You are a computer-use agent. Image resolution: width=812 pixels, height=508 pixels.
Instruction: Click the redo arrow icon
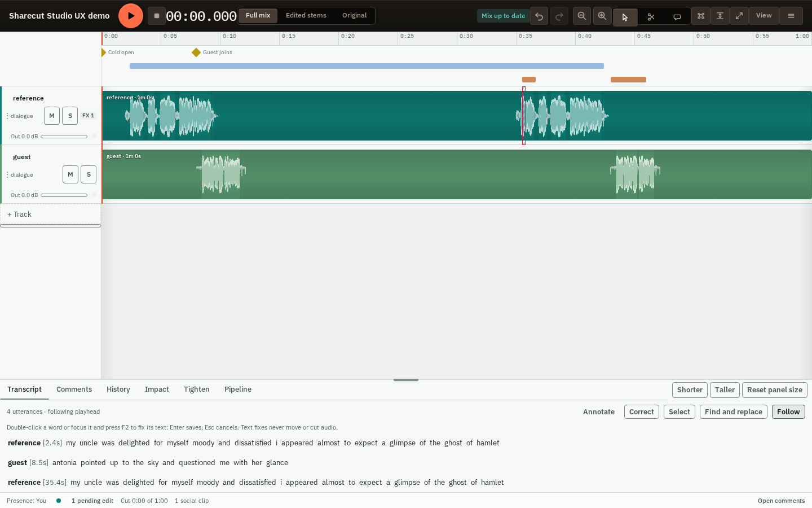(559, 16)
